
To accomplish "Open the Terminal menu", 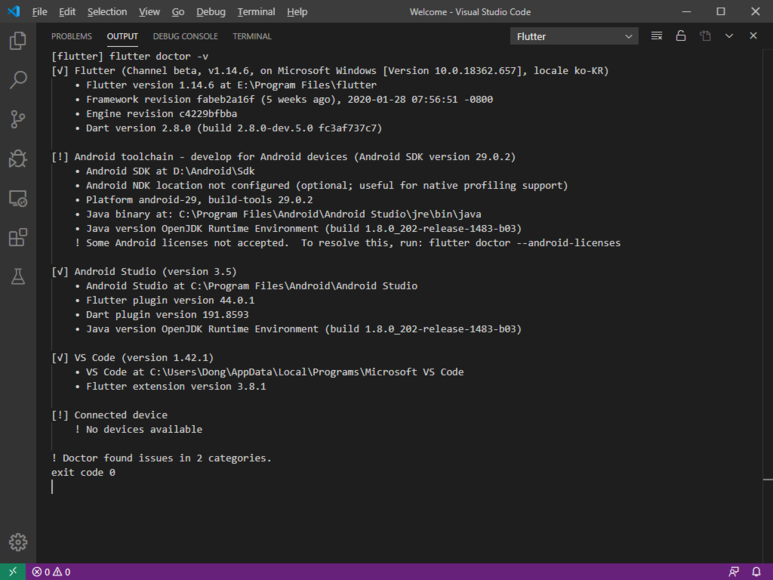I will click(x=256, y=12).
